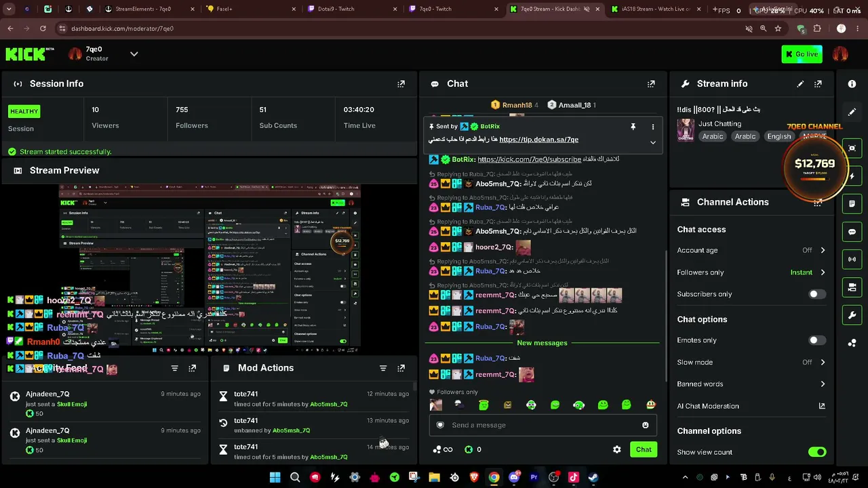868x488 pixels.
Task: Click the 755 Followers count
Action: [x=182, y=110]
